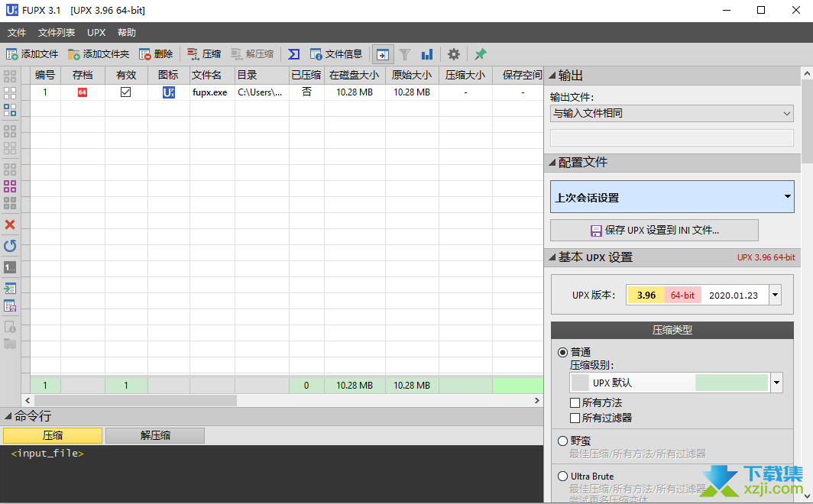Click the file list horizontal scrollbar
This screenshot has height=504, width=813.
(x=135, y=400)
